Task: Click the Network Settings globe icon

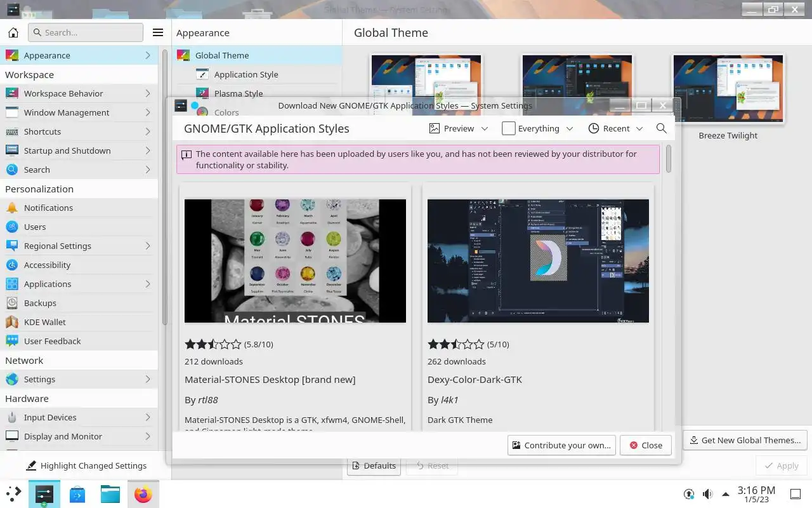Action: coord(12,379)
